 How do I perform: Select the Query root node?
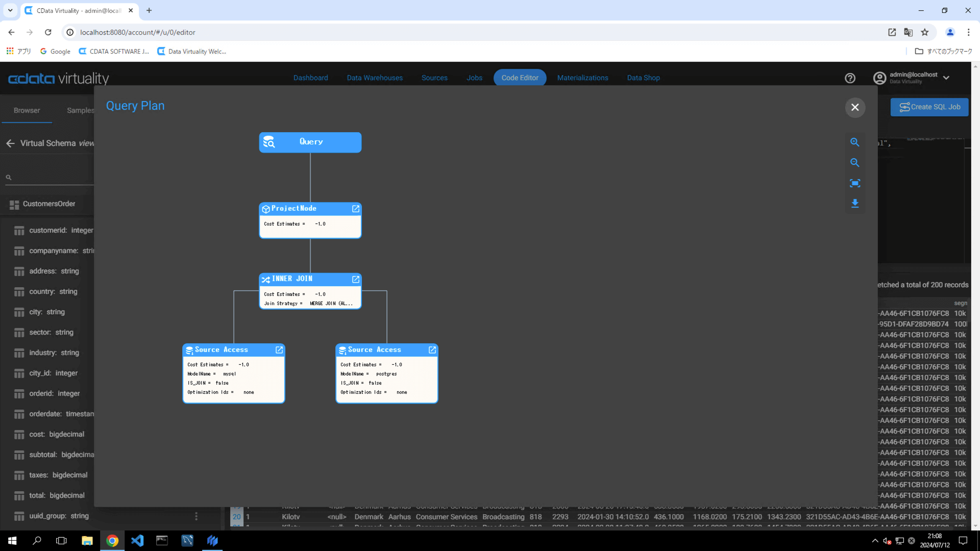point(310,142)
